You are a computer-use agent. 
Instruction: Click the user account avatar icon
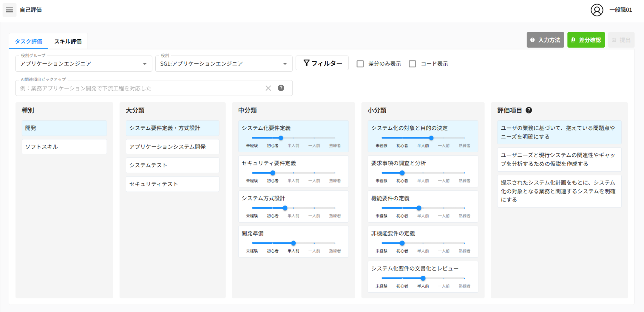click(x=597, y=10)
